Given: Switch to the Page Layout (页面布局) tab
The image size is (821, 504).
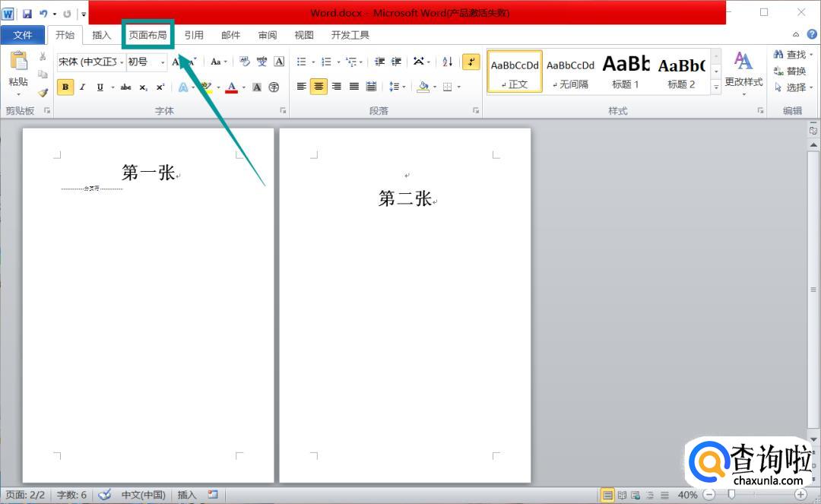Looking at the screenshot, I should click(147, 35).
